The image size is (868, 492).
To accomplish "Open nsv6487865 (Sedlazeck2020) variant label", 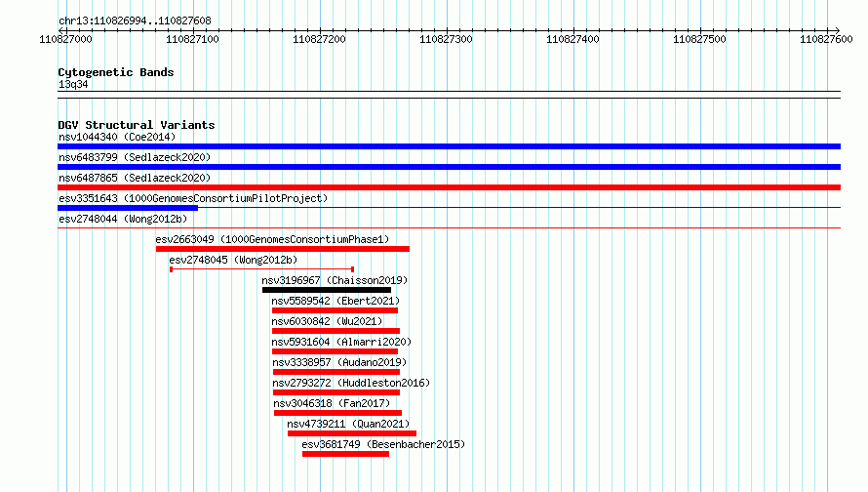I will point(135,178).
